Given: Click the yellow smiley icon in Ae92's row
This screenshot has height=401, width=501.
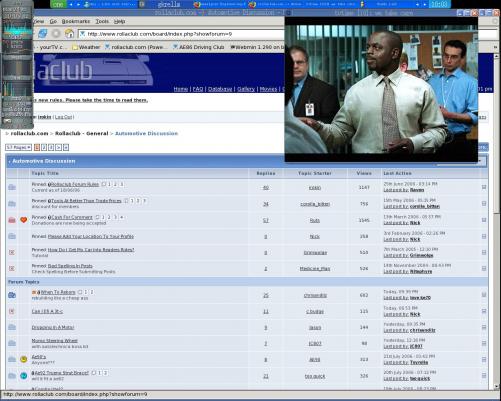Looking at the screenshot, I should point(24,359).
